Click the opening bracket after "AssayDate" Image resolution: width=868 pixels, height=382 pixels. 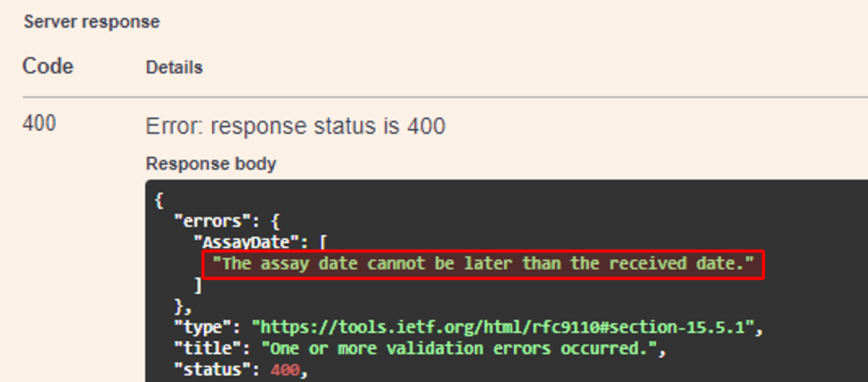(323, 242)
